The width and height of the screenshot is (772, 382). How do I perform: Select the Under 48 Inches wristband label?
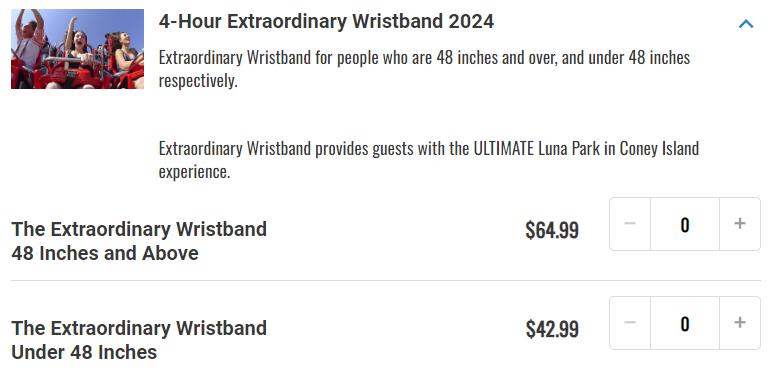(139, 340)
